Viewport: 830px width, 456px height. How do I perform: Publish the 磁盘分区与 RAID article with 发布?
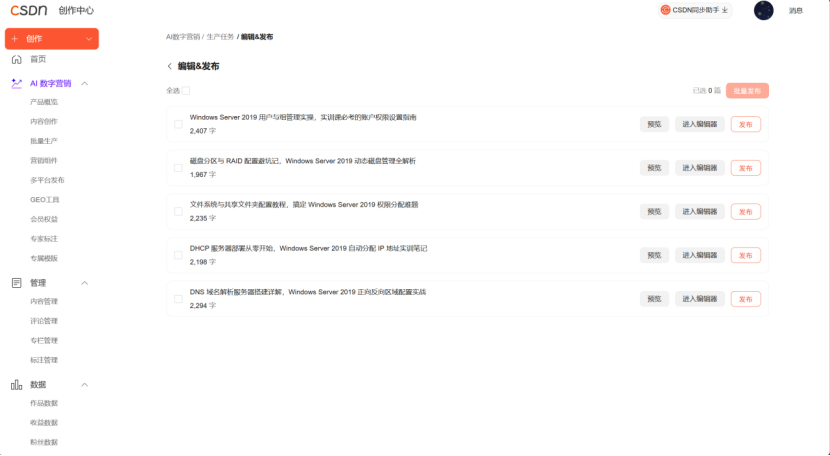click(746, 168)
